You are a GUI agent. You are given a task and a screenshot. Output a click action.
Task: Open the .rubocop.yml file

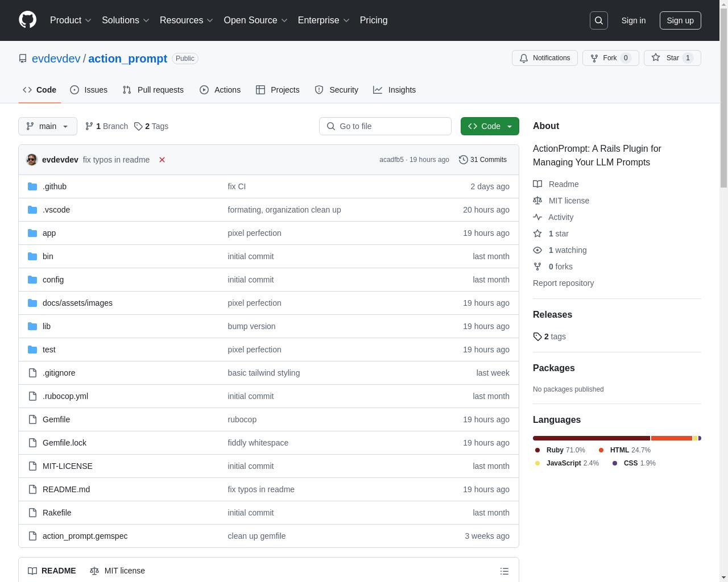click(65, 396)
